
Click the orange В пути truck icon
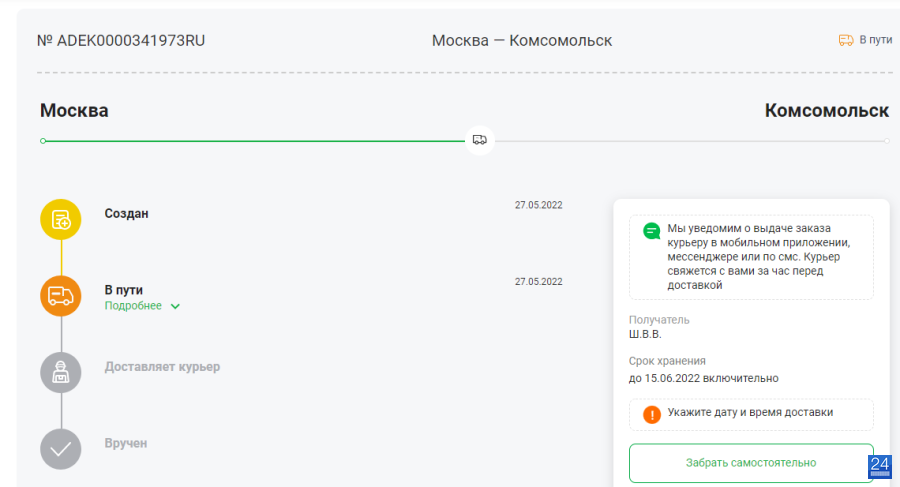(61, 296)
